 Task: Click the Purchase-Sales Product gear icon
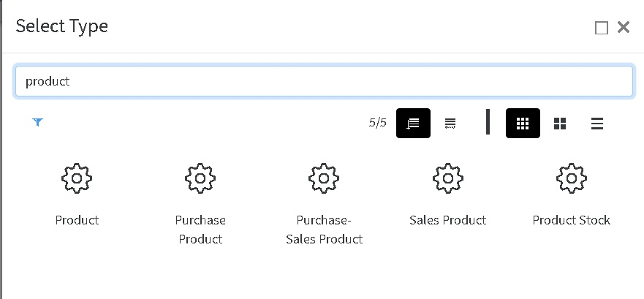coord(324,178)
